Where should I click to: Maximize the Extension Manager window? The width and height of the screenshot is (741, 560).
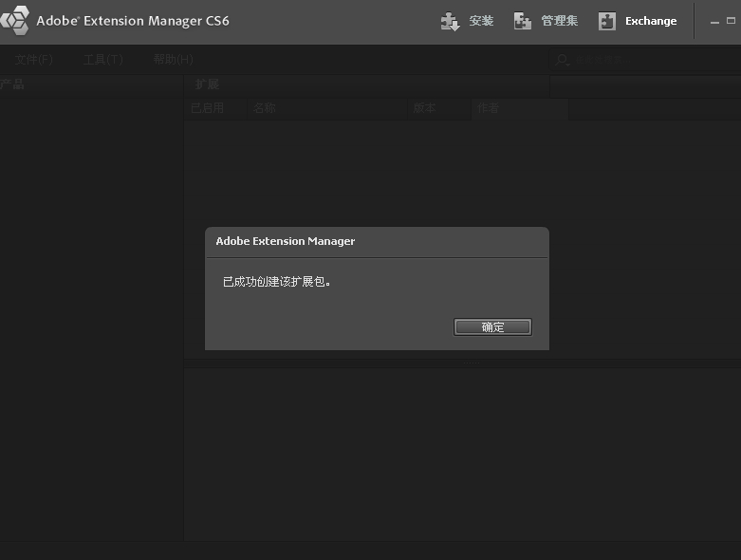731,21
